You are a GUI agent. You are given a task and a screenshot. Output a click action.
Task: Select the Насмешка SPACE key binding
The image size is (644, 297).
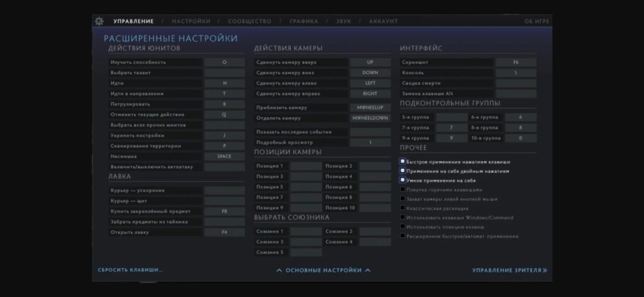click(225, 156)
